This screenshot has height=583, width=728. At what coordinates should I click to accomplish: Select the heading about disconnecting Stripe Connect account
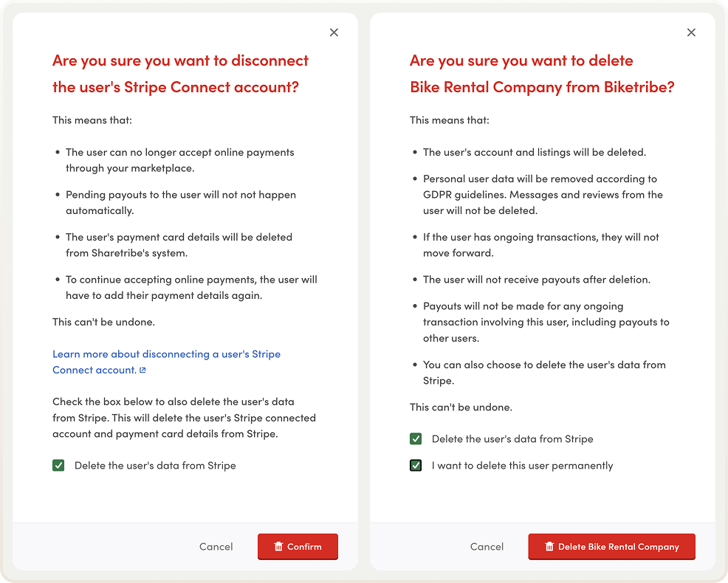point(179,73)
